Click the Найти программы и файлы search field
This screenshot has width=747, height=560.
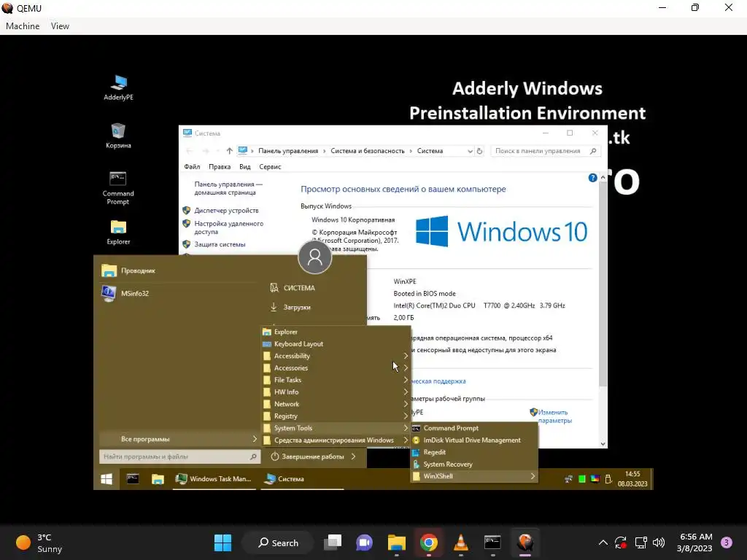point(179,456)
